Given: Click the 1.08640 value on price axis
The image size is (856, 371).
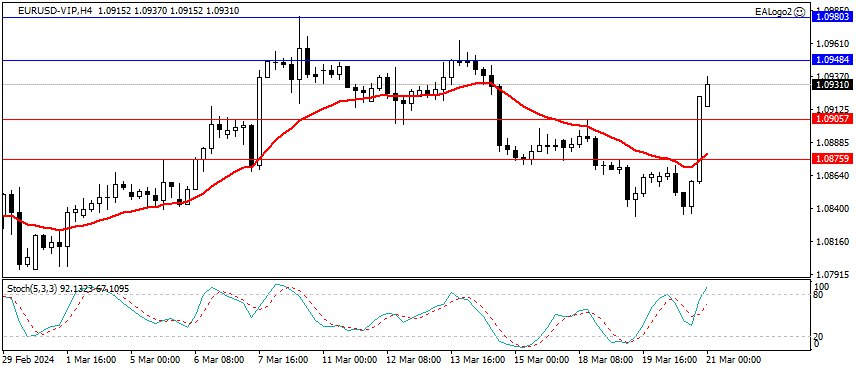Looking at the screenshot, I should [833, 176].
